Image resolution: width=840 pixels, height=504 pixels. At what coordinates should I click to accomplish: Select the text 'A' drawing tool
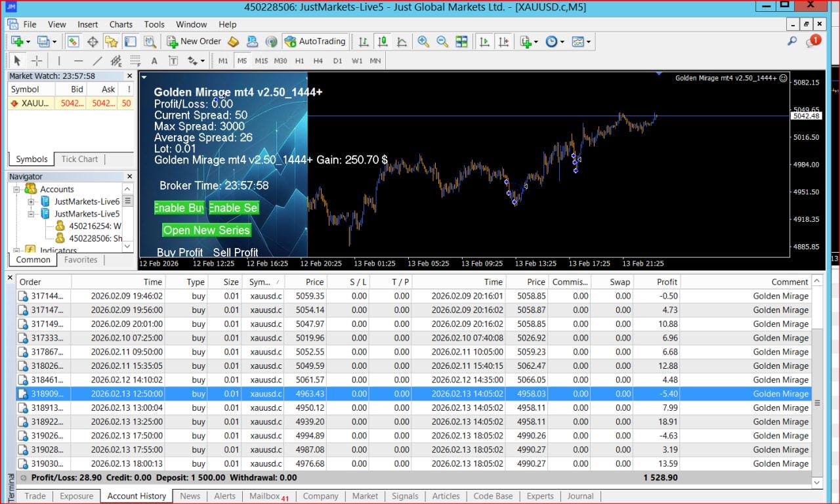[x=154, y=60]
